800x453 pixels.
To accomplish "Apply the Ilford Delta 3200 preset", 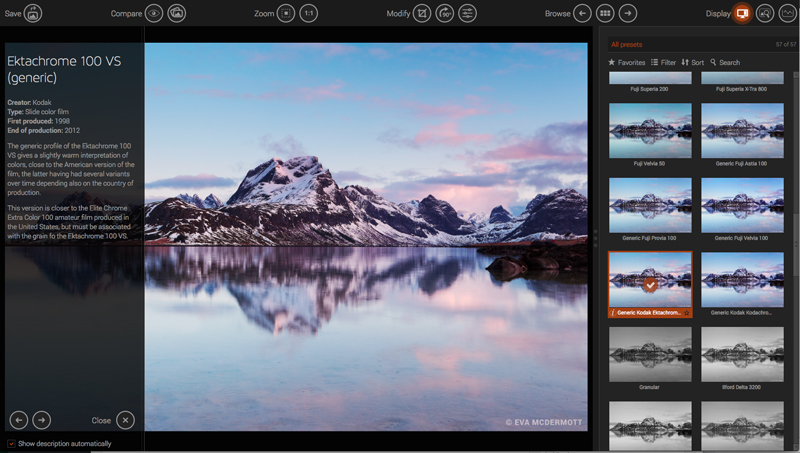I will pos(742,354).
